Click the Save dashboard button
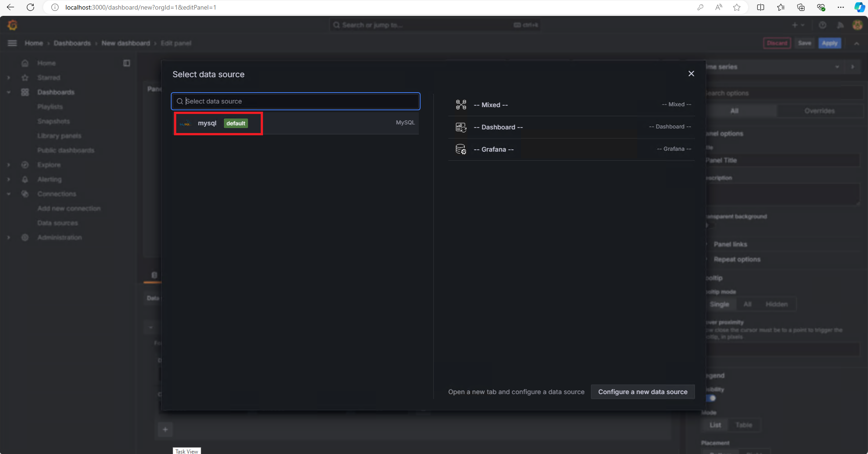Image resolution: width=868 pixels, height=454 pixels. [804, 43]
